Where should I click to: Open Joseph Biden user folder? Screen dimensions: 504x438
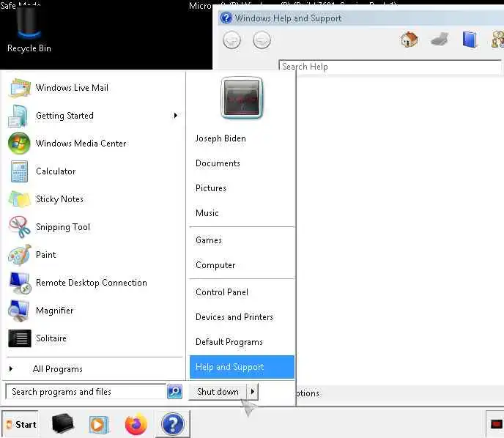(x=220, y=138)
